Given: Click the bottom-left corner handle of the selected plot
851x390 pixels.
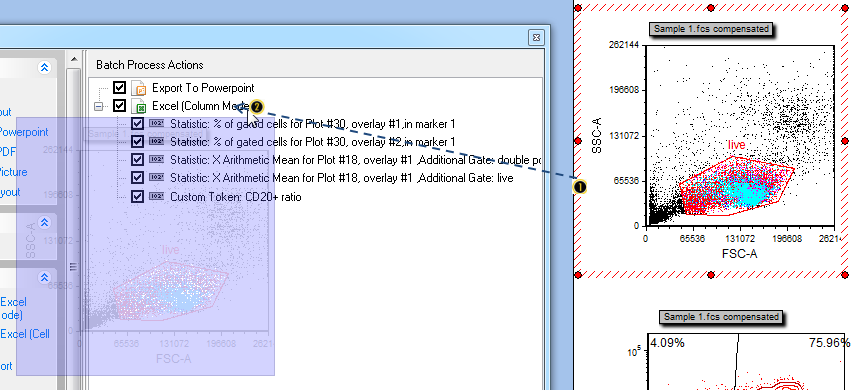Looking at the screenshot, I should coord(578,276).
